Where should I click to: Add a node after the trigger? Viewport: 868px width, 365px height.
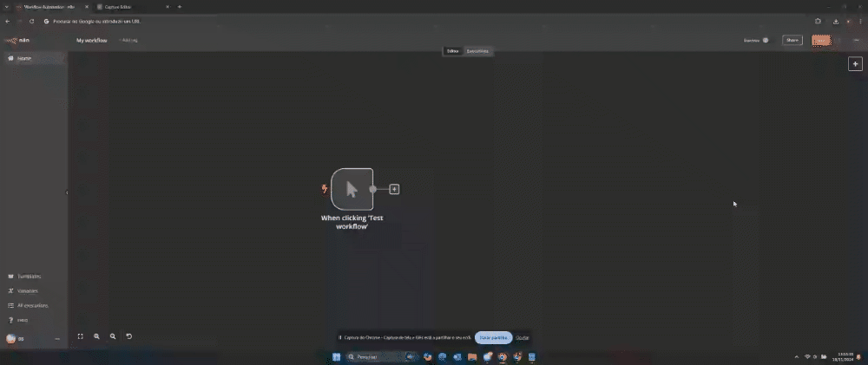click(x=394, y=189)
